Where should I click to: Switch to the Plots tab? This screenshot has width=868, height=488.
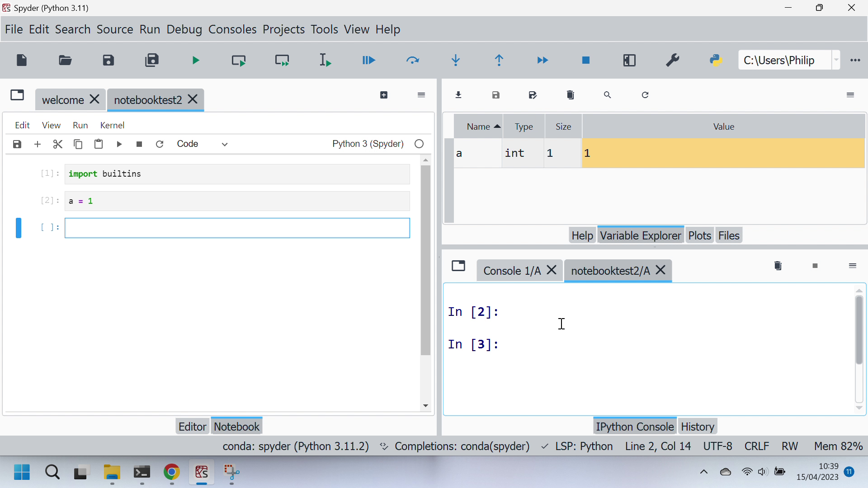pos(699,235)
